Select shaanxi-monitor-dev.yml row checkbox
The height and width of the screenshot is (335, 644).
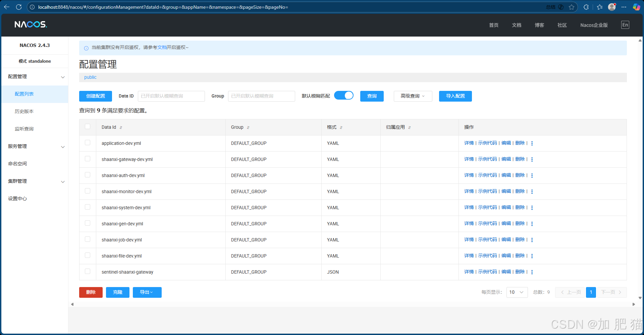(x=88, y=191)
